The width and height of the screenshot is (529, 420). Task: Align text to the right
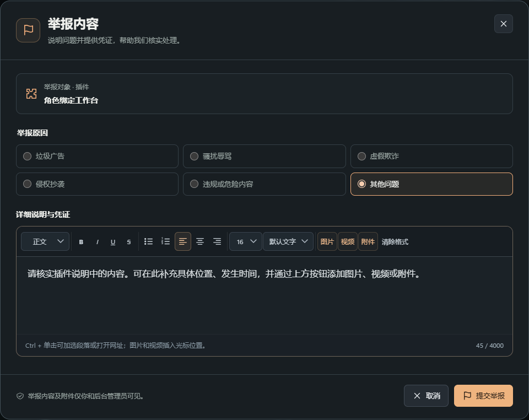tap(217, 241)
